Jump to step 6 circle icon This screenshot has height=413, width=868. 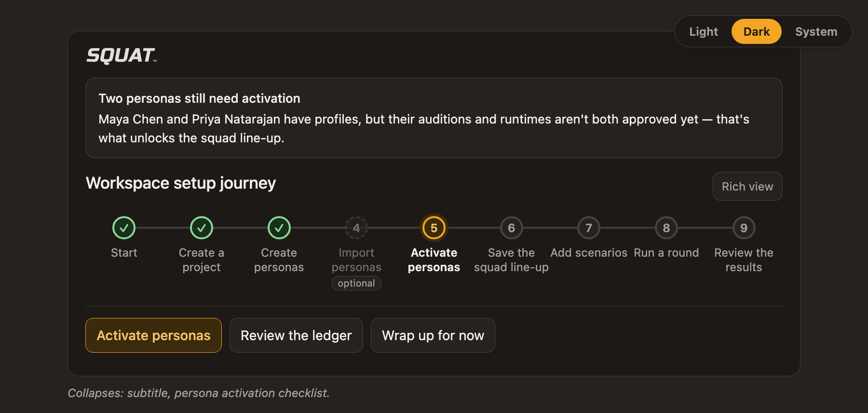(512, 228)
